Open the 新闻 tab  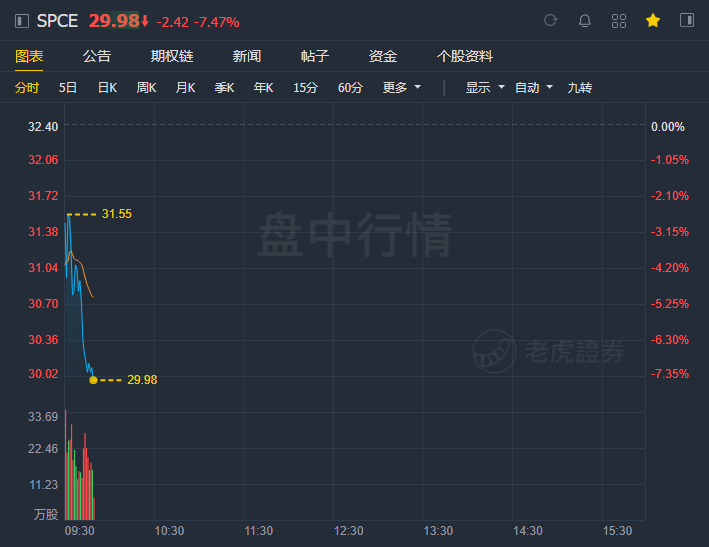click(246, 56)
